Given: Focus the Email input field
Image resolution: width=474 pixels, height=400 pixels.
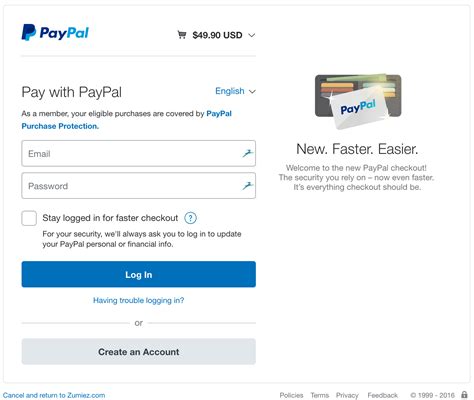Looking at the screenshot, I should click(x=139, y=153).
